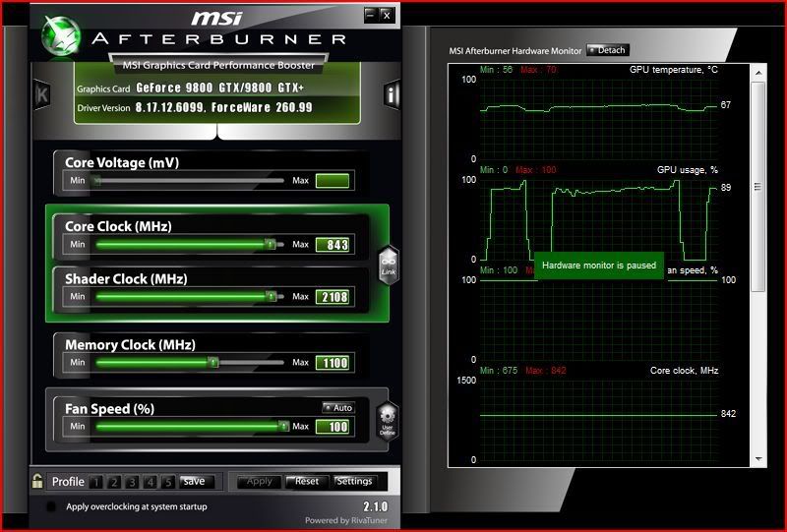The height and width of the screenshot is (532, 787).
Task: Enable apply overclocking at system startup
Action: click(51, 506)
